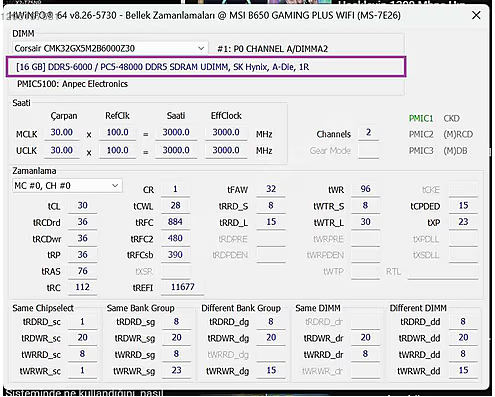This screenshot has width=495, height=397.
Task: Click the tRP value 36
Action: [x=83, y=255]
